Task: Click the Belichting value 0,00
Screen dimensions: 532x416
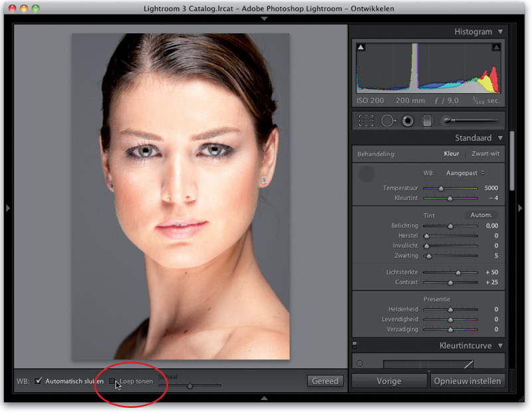Action: 492,225
